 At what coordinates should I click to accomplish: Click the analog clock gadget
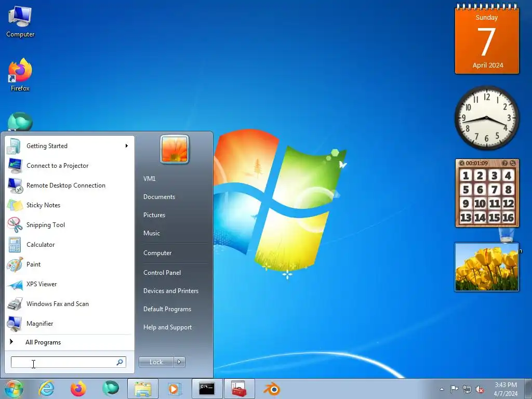coord(486,118)
